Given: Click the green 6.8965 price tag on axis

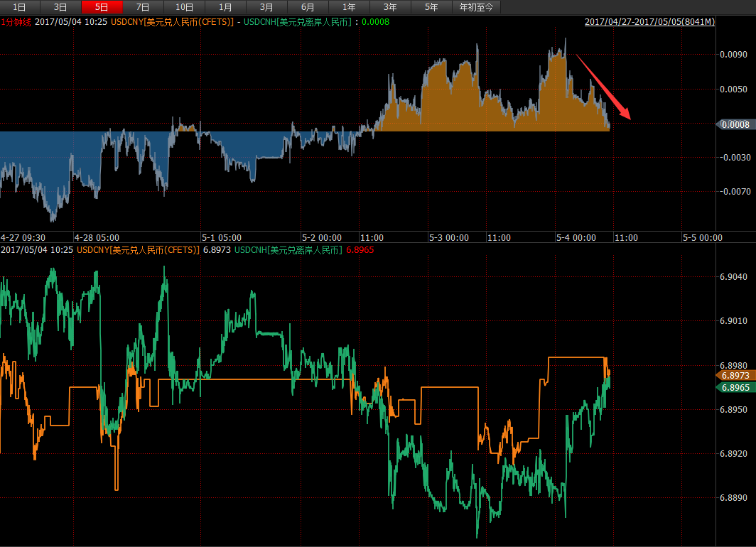Looking at the screenshot, I should pos(736,387).
